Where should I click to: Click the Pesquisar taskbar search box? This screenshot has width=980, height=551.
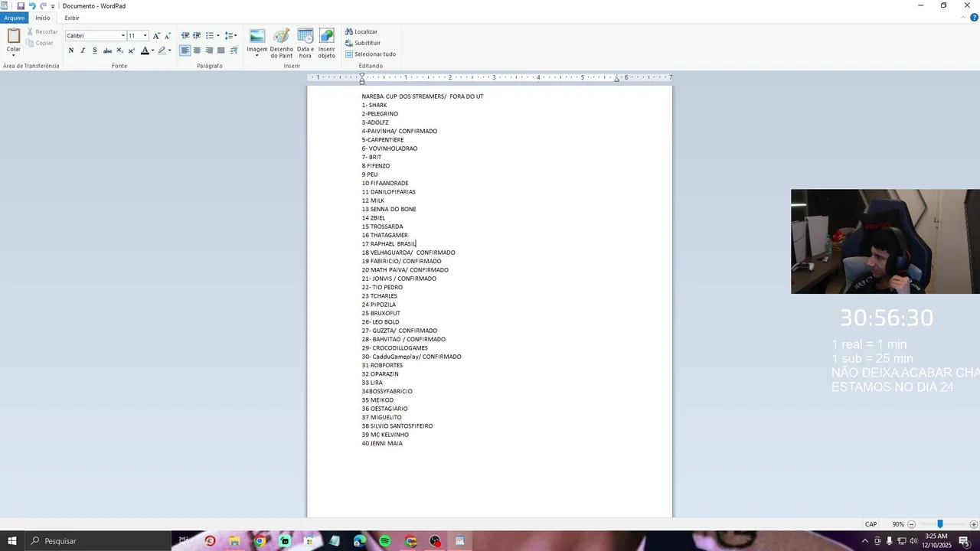(x=98, y=541)
